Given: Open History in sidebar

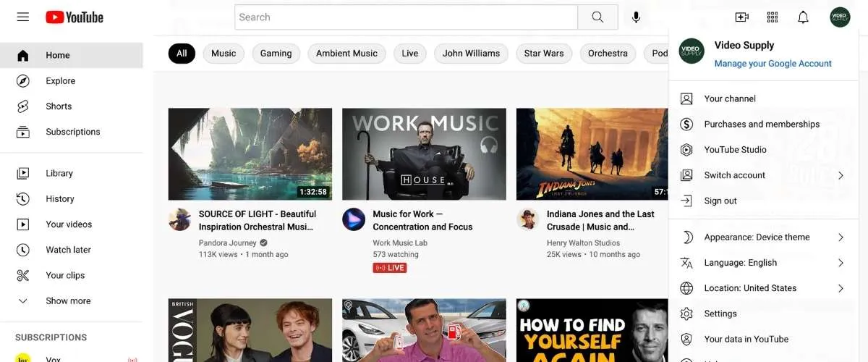Looking at the screenshot, I should tap(72, 198).
